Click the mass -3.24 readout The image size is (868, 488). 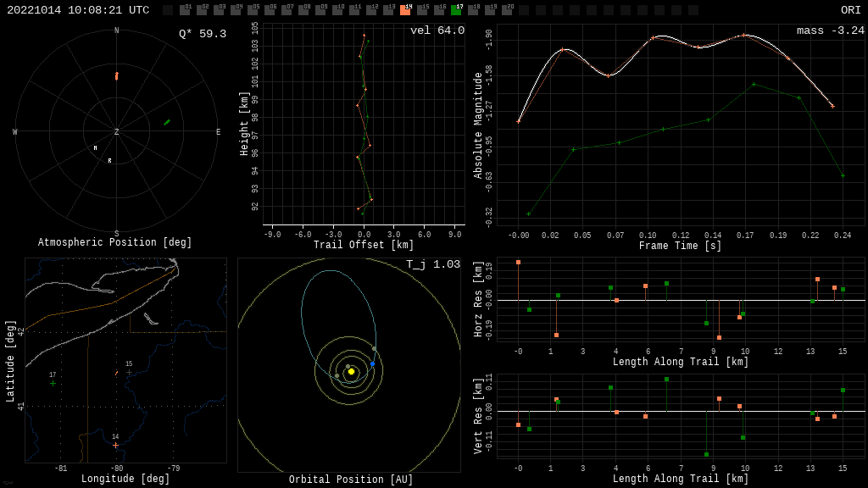point(830,30)
